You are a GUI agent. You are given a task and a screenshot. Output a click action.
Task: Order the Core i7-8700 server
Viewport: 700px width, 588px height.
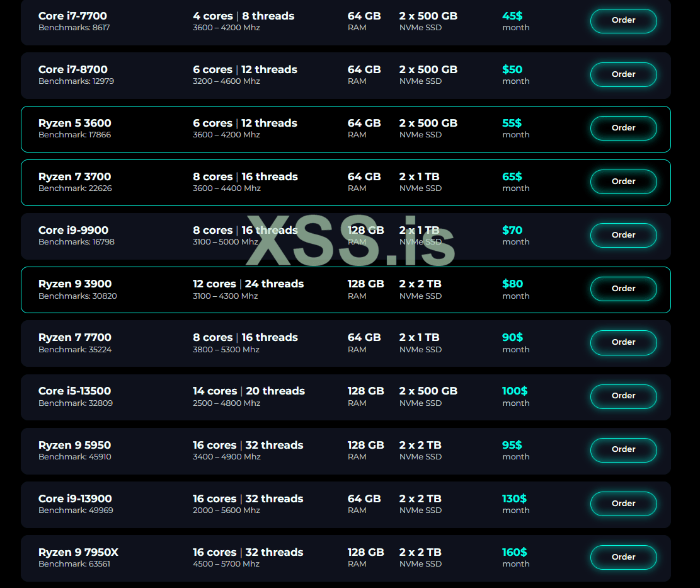coord(623,74)
